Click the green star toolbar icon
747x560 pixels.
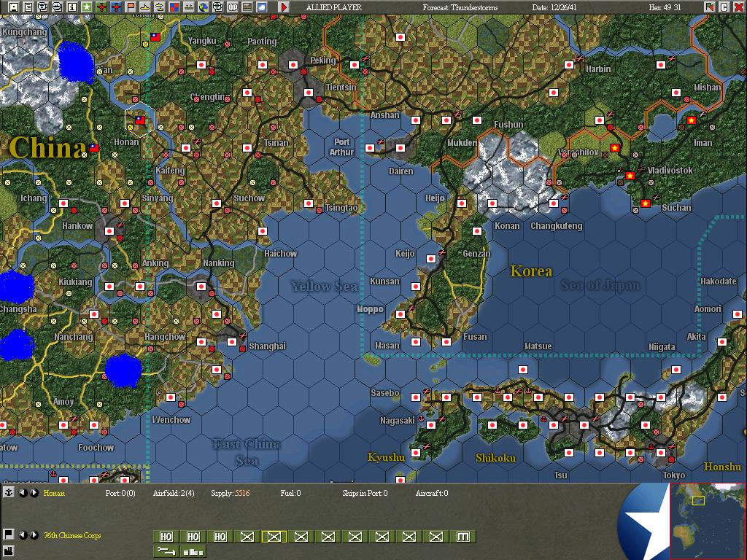pos(86,7)
